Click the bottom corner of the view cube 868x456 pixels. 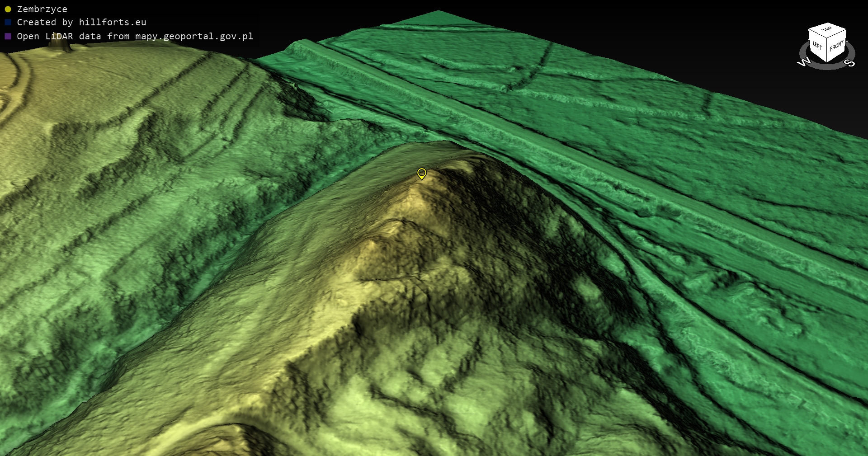coord(827,61)
